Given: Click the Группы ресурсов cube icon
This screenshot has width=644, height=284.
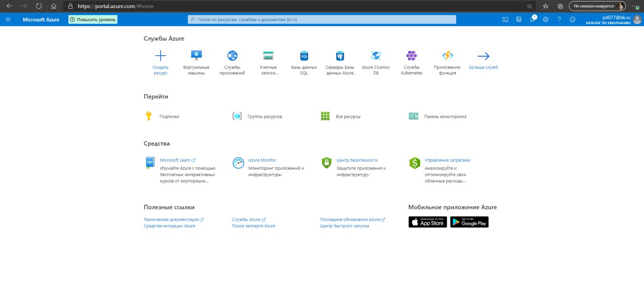Looking at the screenshot, I should click(237, 116).
